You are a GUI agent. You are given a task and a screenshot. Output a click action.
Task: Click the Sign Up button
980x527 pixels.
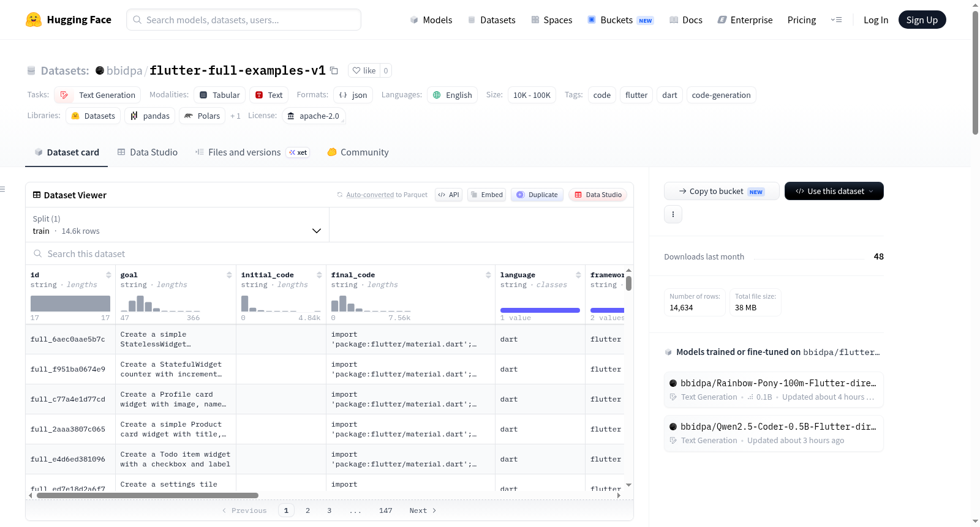tap(922, 20)
